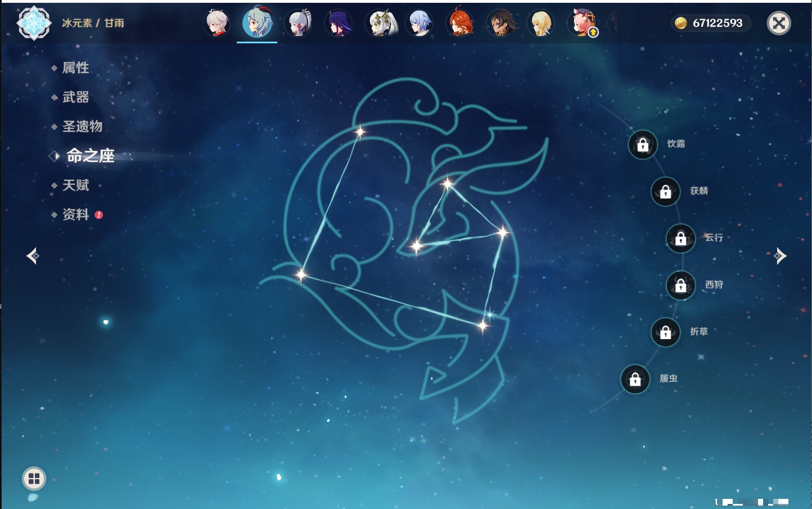Image resolution: width=812 pixels, height=509 pixels.
Task: Open 天赋 talents section
Action: 75,186
